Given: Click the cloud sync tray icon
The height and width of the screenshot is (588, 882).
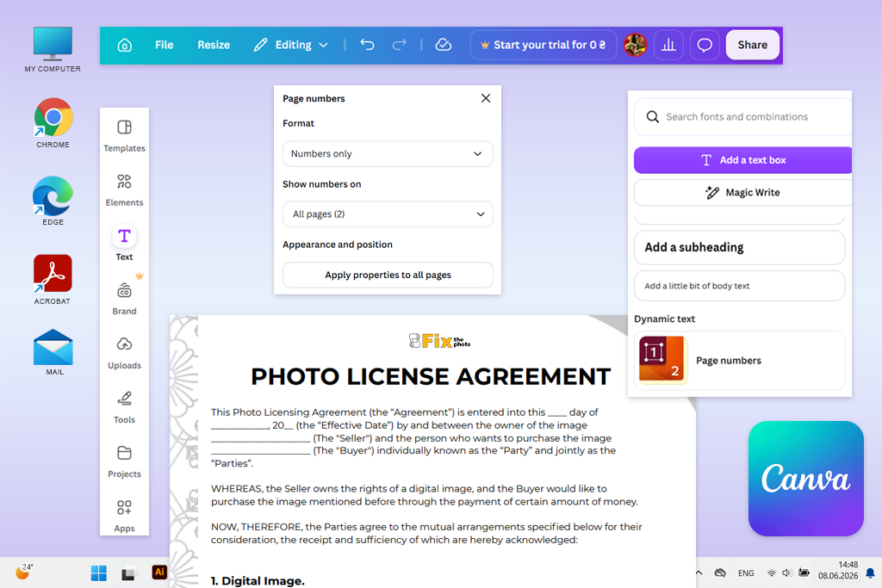Looking at the screenshot, I should pyautogui.click(x=720, y=573).
